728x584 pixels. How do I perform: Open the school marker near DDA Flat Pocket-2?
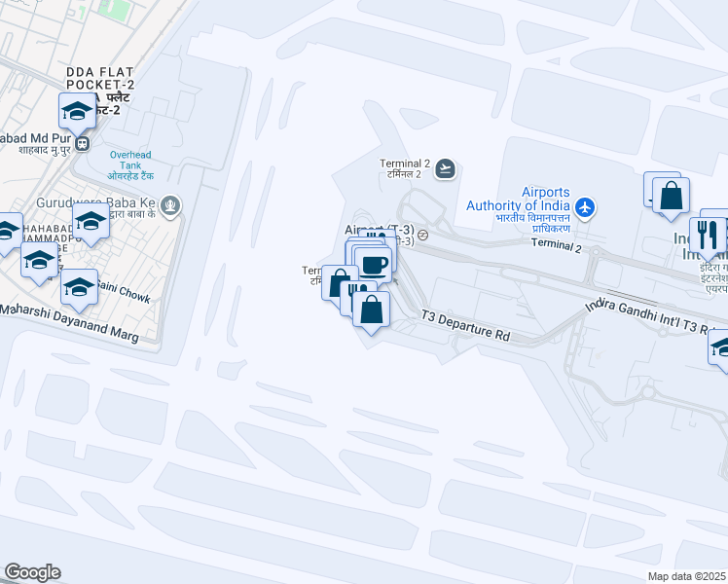77,111
